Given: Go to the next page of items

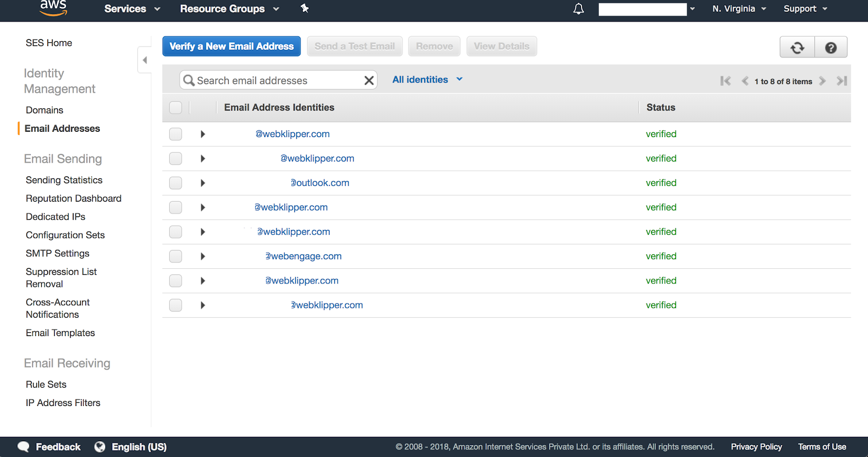Looking at the screenshot, I should [822, 81].
